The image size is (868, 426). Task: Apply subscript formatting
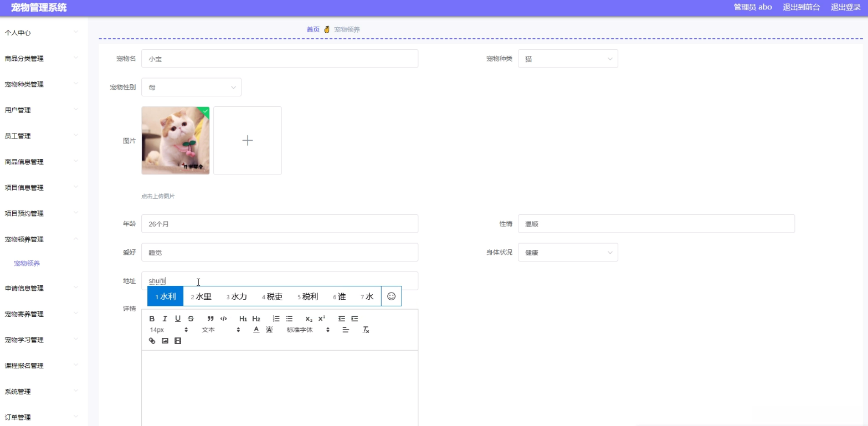309,319
